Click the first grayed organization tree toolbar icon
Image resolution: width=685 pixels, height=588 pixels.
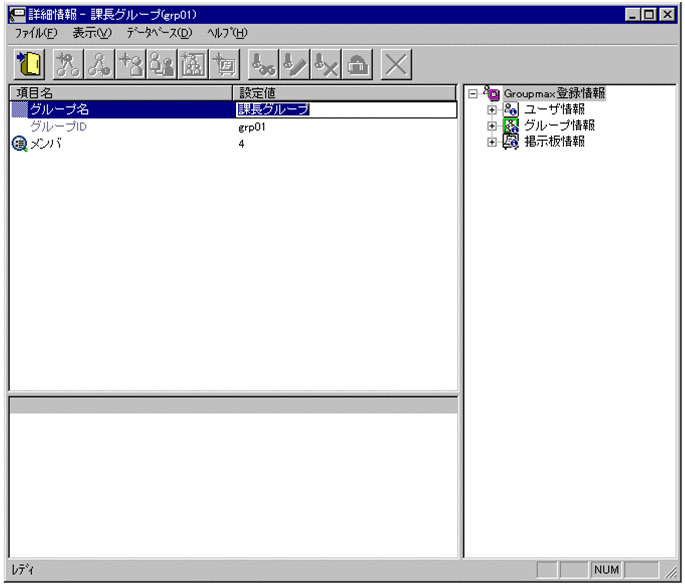point(68,65)
